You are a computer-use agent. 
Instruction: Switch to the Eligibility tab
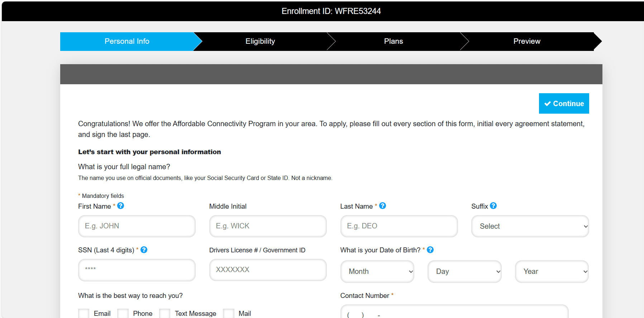pyautogui.click(x=260, y=41)
